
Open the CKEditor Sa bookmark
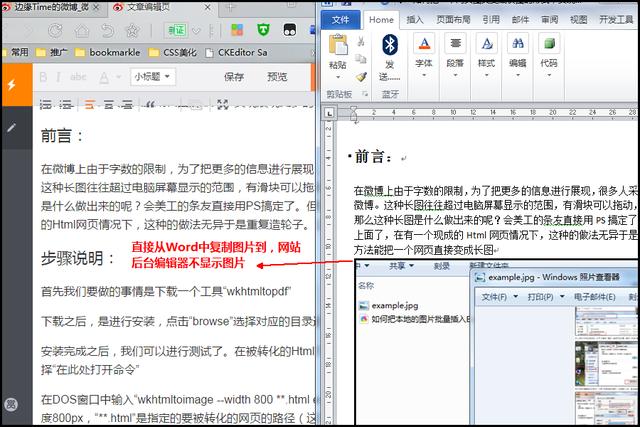point(236,52)
